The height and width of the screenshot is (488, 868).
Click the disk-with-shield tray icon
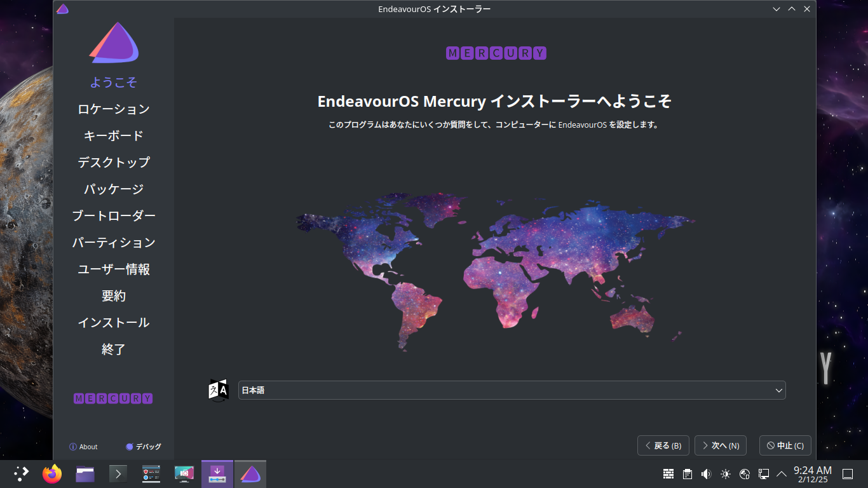point(745,474)
